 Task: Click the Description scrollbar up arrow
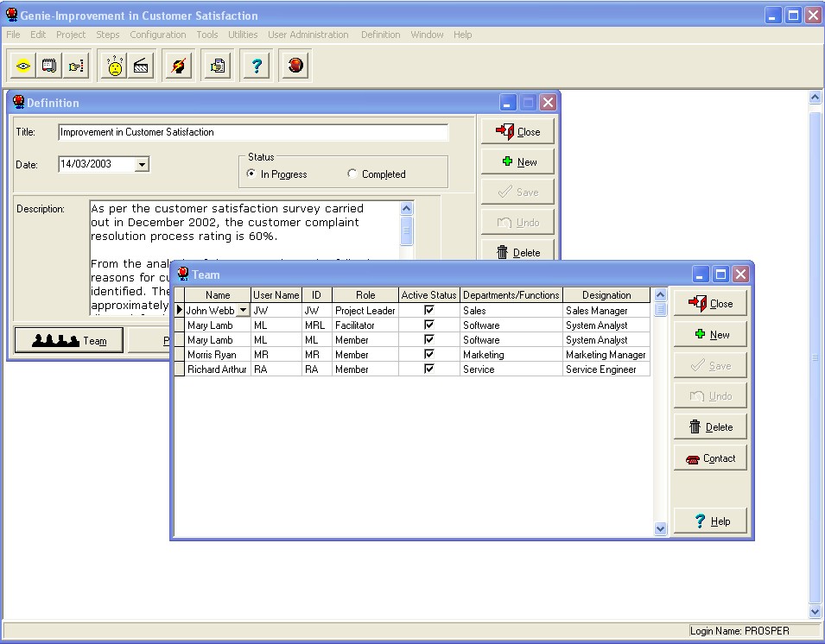(x=406, y=209)
